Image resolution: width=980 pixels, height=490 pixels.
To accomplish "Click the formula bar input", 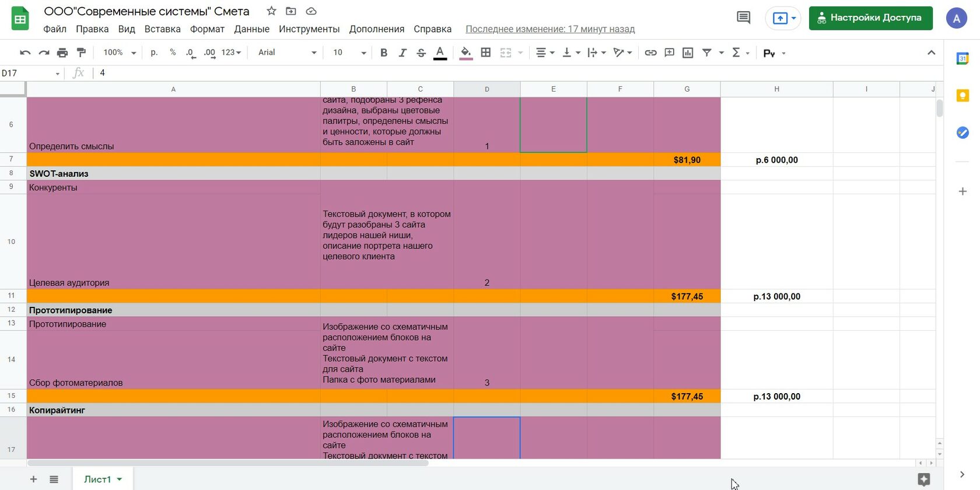I will click(x=519, y=73).
